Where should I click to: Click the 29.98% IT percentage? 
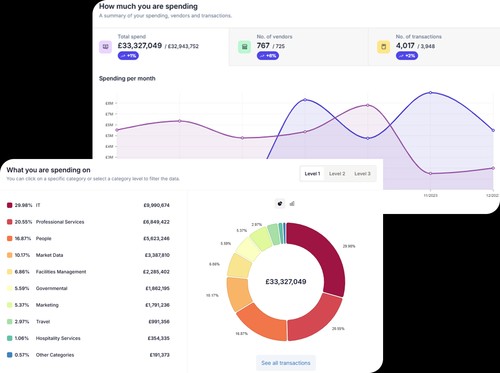tap(23, 205)
